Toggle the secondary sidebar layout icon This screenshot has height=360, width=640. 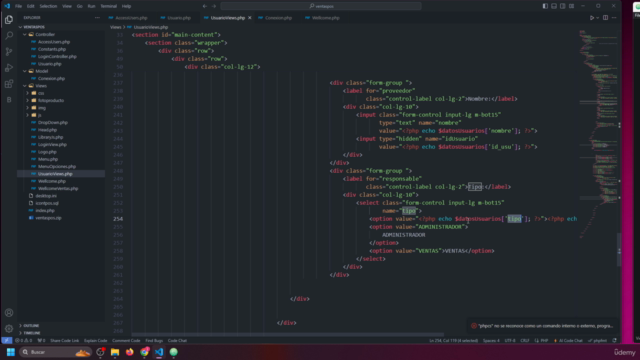point(563,6)
